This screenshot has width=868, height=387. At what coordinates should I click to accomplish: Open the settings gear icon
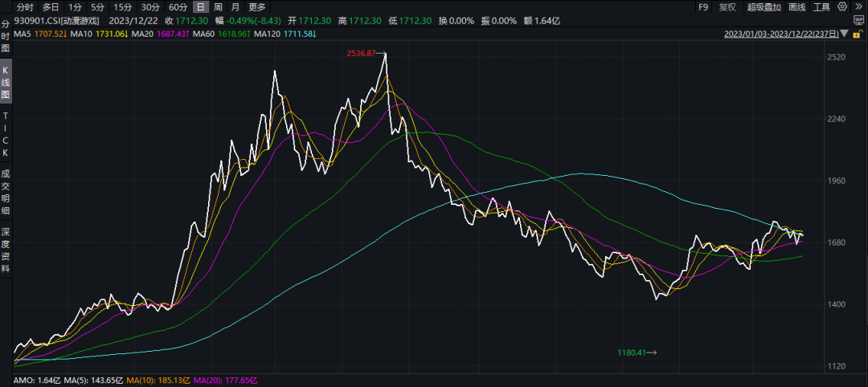pos(842,6)
